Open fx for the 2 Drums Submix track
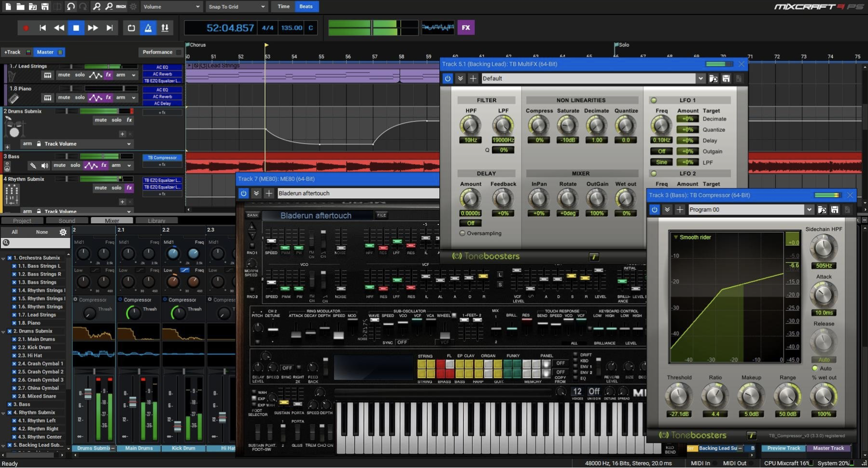 129,120
